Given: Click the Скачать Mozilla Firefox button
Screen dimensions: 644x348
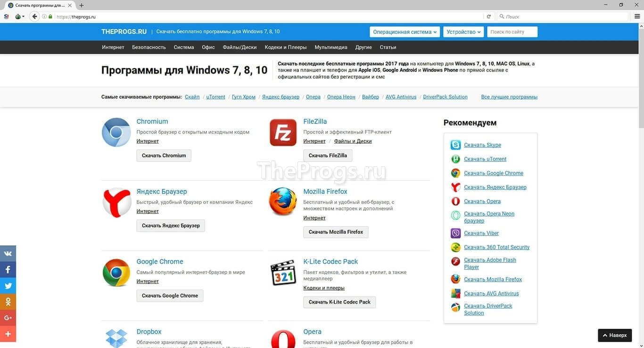Looking at the screenshot, I should pyautogui.click(x=336, y=232).
